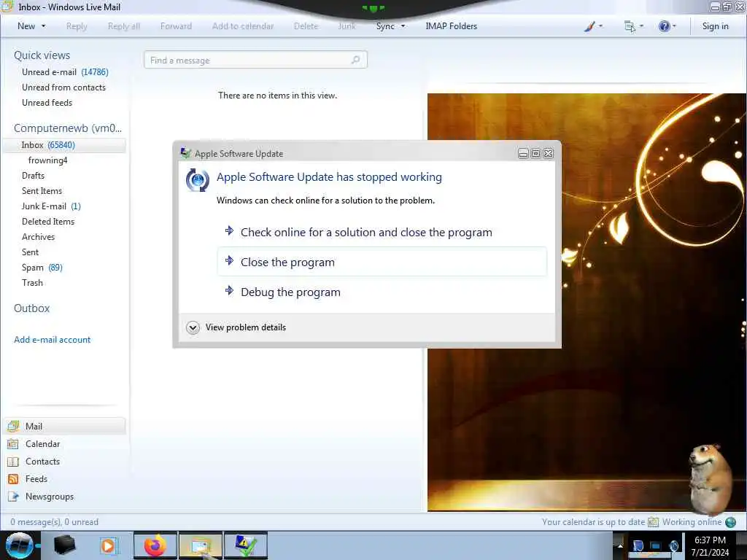
Task: Click the Windows Live Mail taskbar button
Action: tap(200, 545)
